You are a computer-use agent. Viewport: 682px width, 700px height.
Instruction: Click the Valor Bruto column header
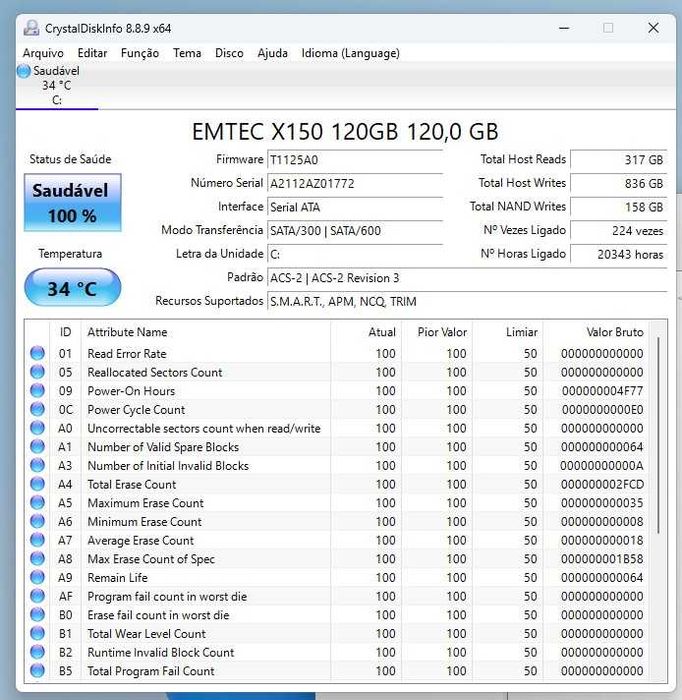[x=596, y=332]
